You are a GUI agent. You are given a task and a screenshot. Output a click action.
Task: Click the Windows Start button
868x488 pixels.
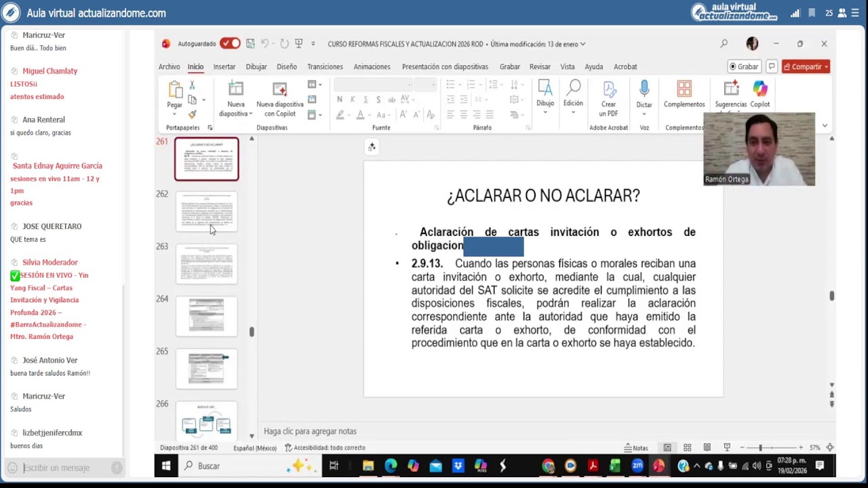tap(166, 466)
